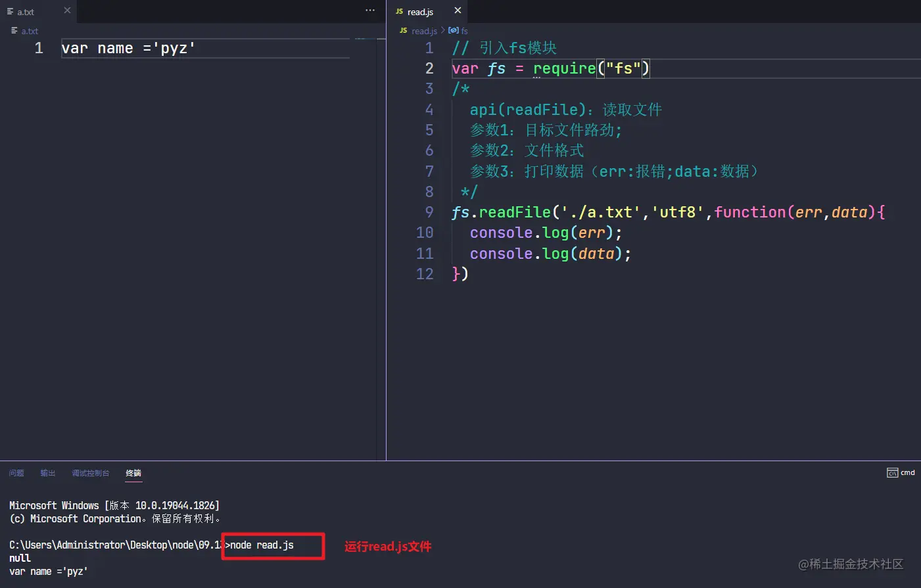Click the 'utf8' string on line 9
Viewport: 921px width, 588px height.
pos(678,212)
